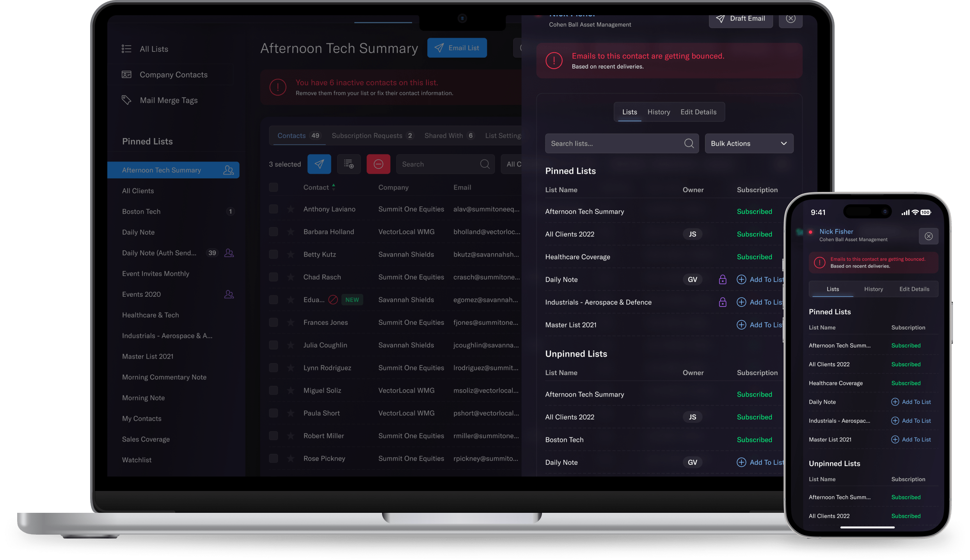Viewport: 970px width, 560px height.
Task: Check Miguel Soliz row checkbox
Action: tap(274, 390)
